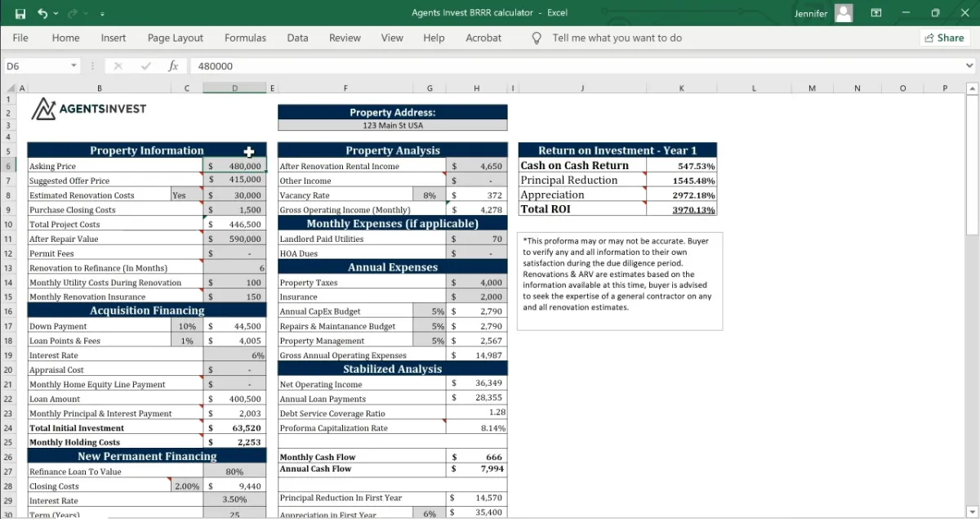The image size is (980, 519).
Task: Click the Ribbon Display Options icon
Action: click(x=876, y=13)
